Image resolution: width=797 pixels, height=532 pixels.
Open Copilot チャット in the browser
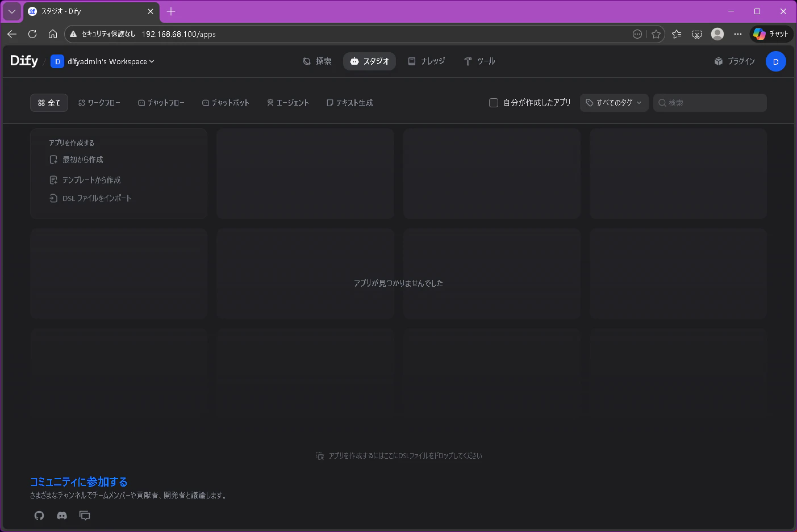[771, 34]
